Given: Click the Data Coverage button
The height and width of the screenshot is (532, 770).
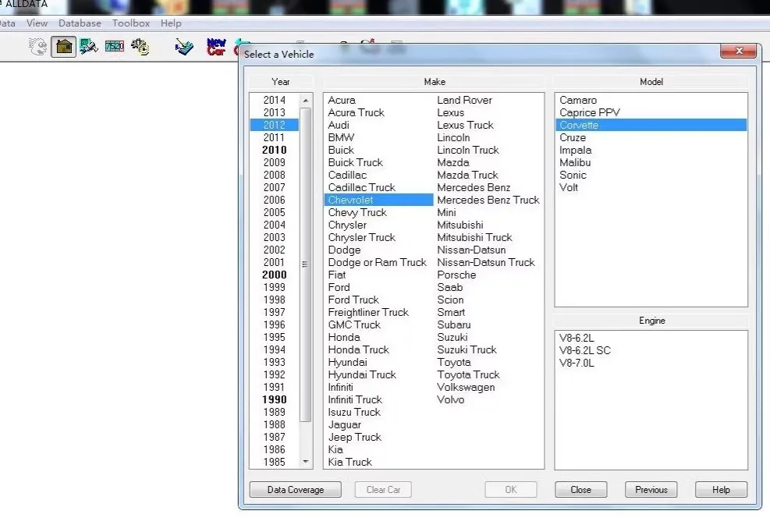Looking at the screenshot, I should (295, 489).
